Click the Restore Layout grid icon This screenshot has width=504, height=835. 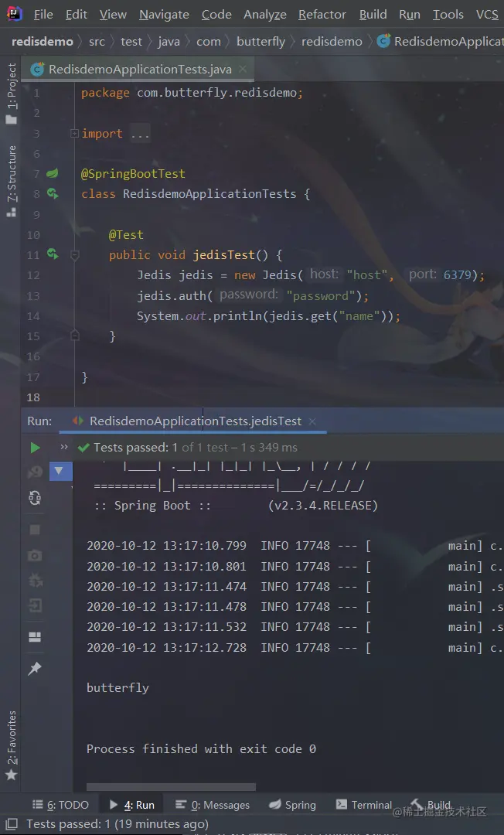click(x=35, y=637)
